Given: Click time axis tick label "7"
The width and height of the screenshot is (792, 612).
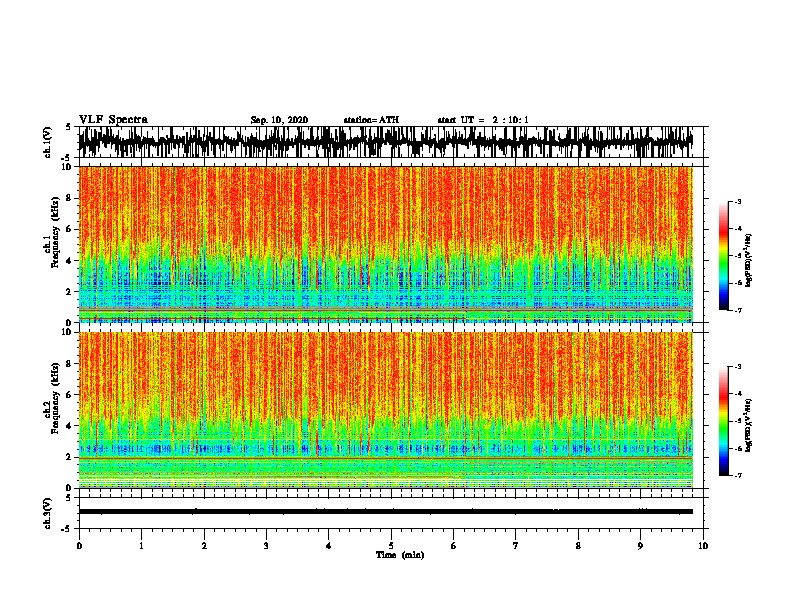Looking at the screenshot, I should click(516, 546).
